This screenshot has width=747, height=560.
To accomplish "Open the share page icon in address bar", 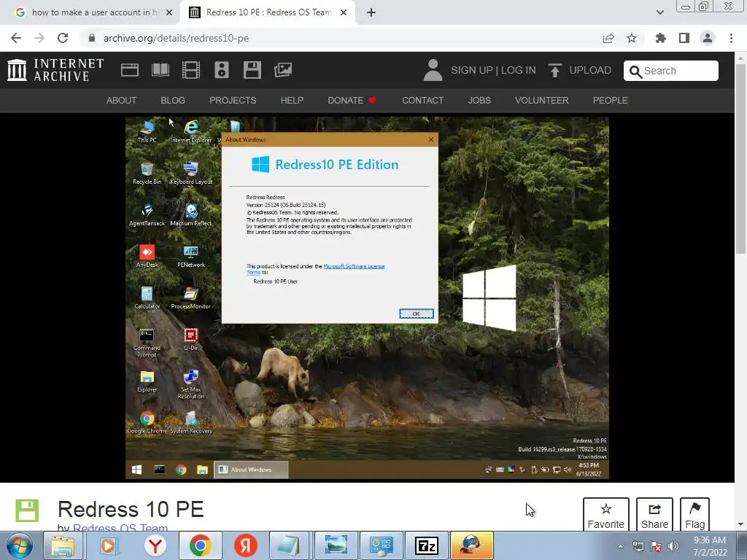I will [608, 38].
